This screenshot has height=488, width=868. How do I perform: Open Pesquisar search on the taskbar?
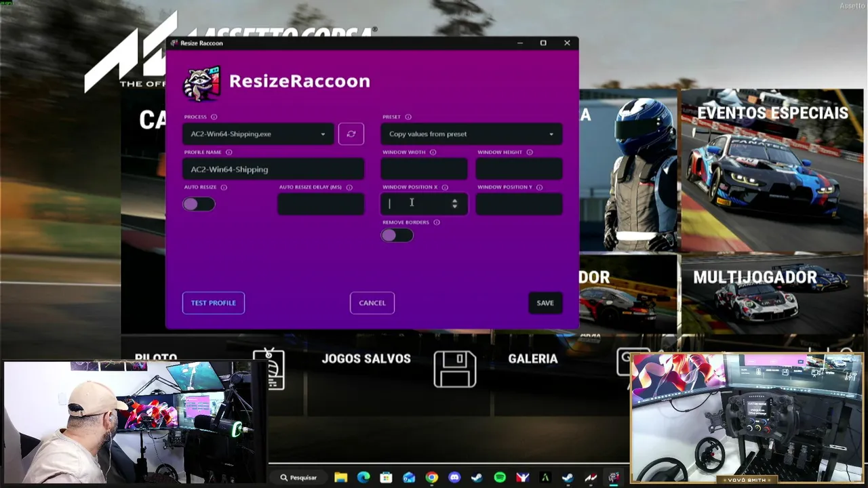pyautogui.click(x=299, y=478)
